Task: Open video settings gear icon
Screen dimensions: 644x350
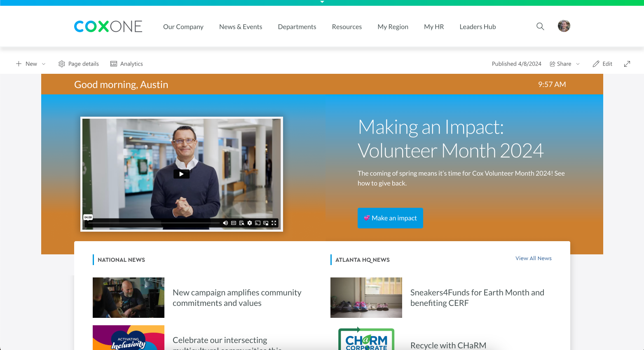Action: click(x=250, y=223)
